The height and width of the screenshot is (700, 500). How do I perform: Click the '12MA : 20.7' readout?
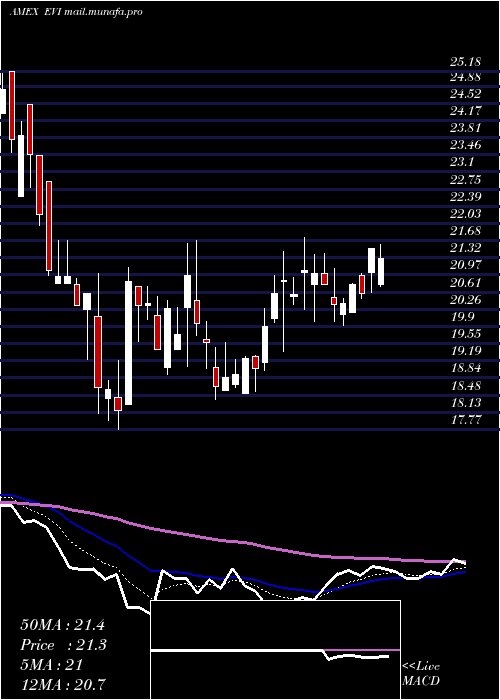[x=63, y=684]
